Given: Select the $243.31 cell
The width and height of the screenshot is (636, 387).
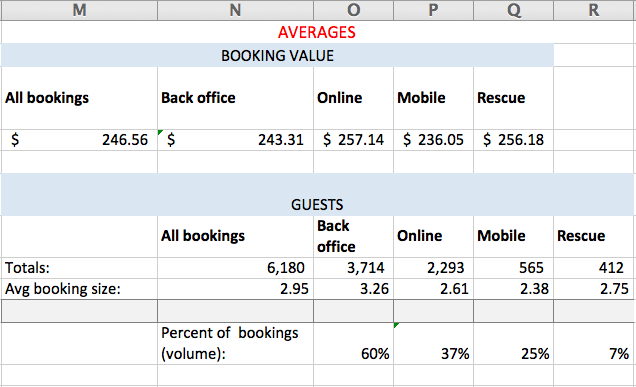Looking at the screenshot, I should 235,140.
